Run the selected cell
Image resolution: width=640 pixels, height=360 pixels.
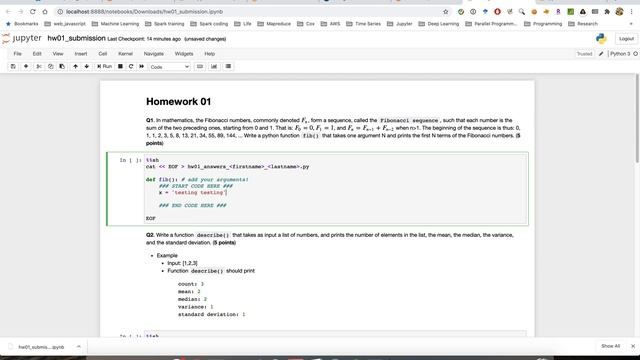coord(104,67)
